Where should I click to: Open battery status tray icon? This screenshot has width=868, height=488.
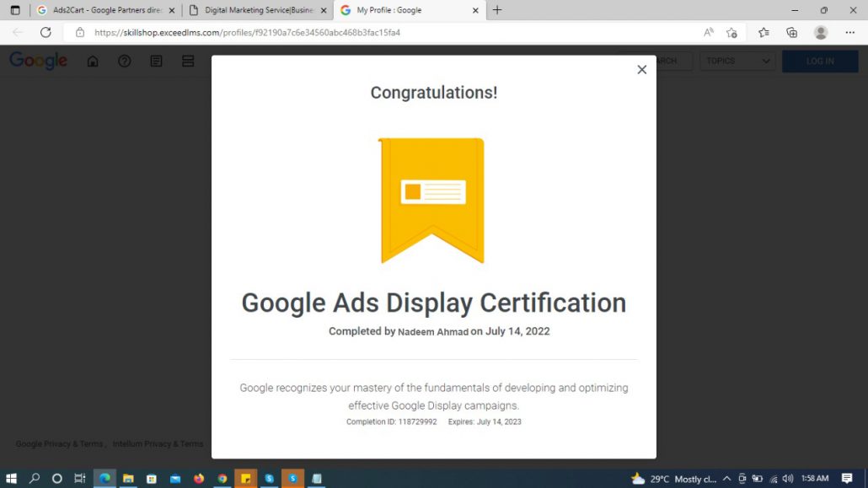point(758,478)
